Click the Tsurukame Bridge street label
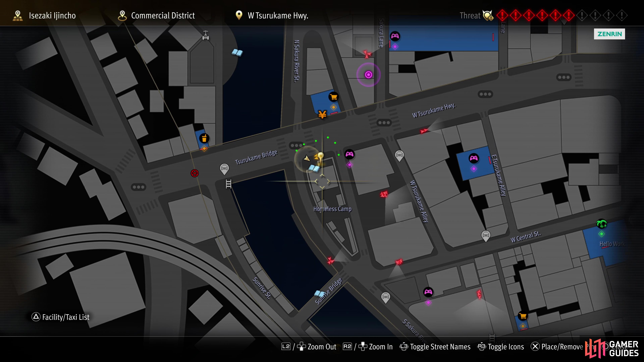644x362 pixels. (x=256, y=157)
